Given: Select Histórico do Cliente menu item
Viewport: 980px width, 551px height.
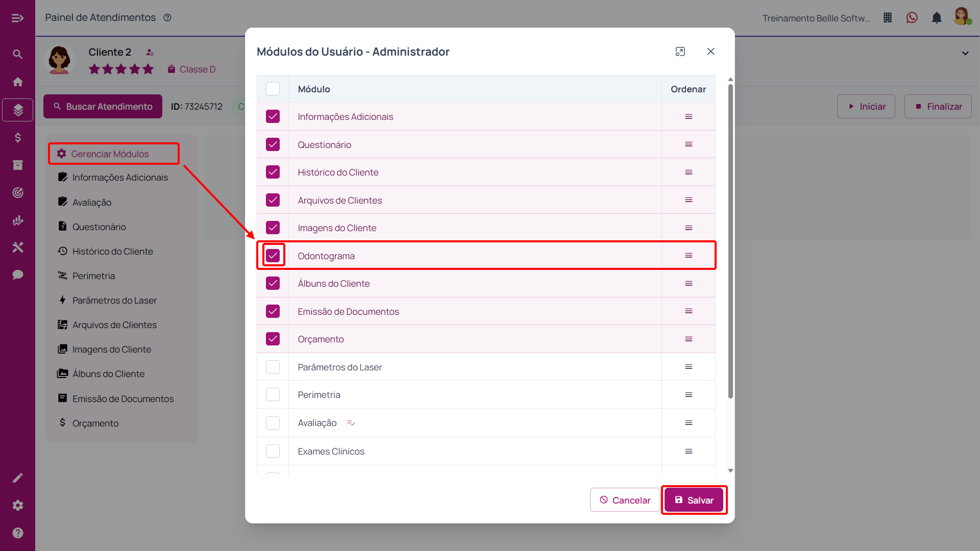Looking at the screenshot, I should pos(112,252).
